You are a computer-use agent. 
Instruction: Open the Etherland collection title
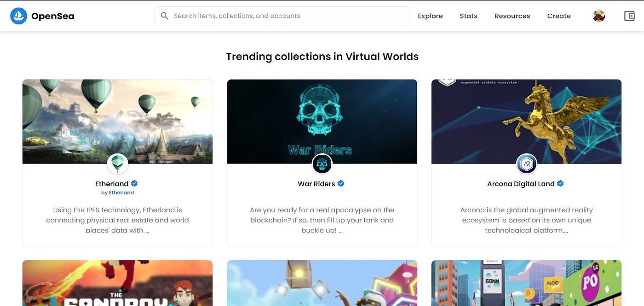(112, 184)
